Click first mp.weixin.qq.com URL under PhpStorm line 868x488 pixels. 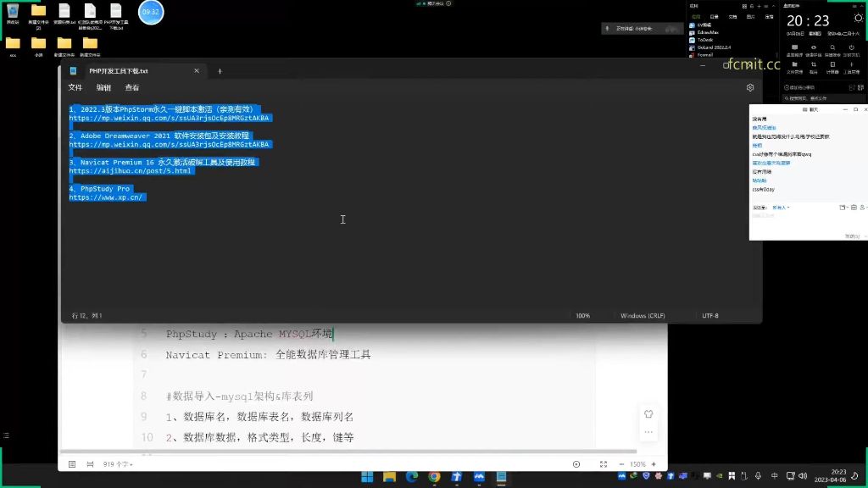pos(169,118)
